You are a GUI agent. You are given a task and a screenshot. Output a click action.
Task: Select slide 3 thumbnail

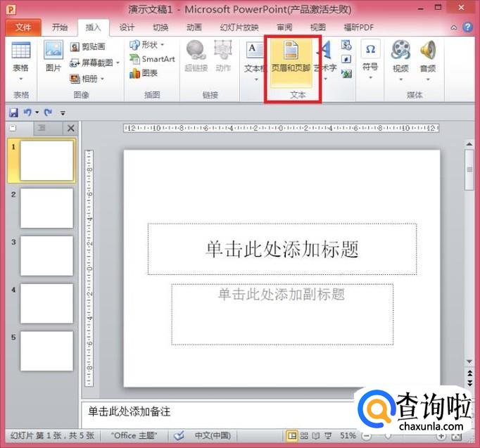46,255
